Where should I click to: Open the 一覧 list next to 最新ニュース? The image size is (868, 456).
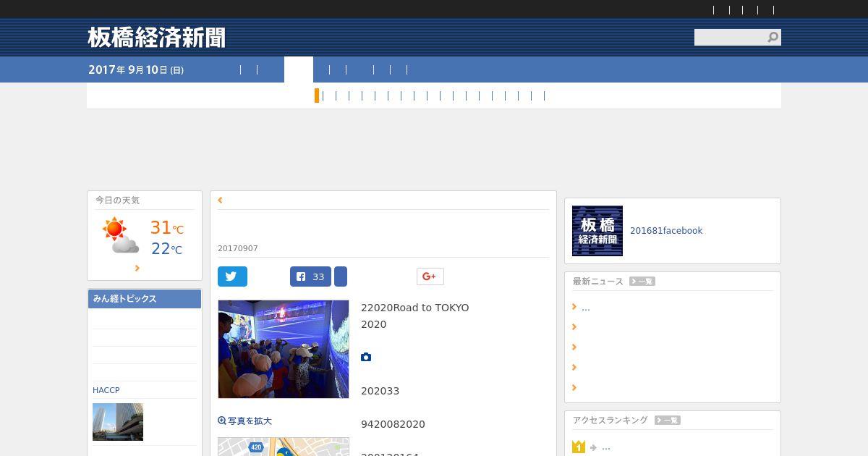(x=642, y=281)
